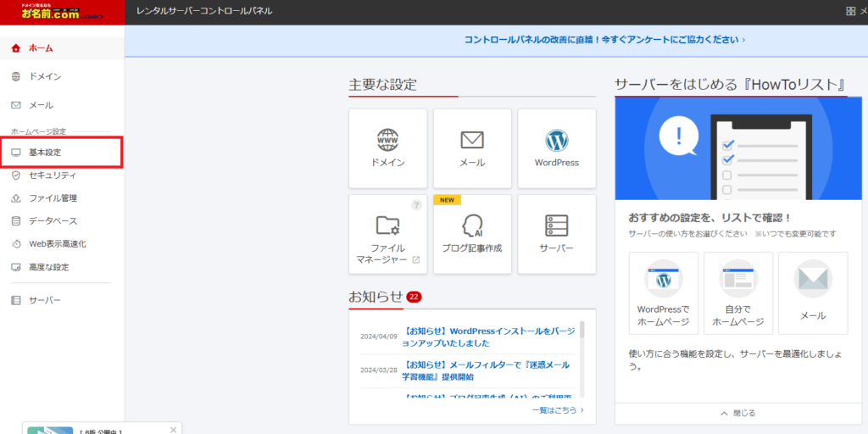Open news about 迷惑メール学習機能 提供開始
The height and width of the screenshot is (434, 868).
[486, 371]
